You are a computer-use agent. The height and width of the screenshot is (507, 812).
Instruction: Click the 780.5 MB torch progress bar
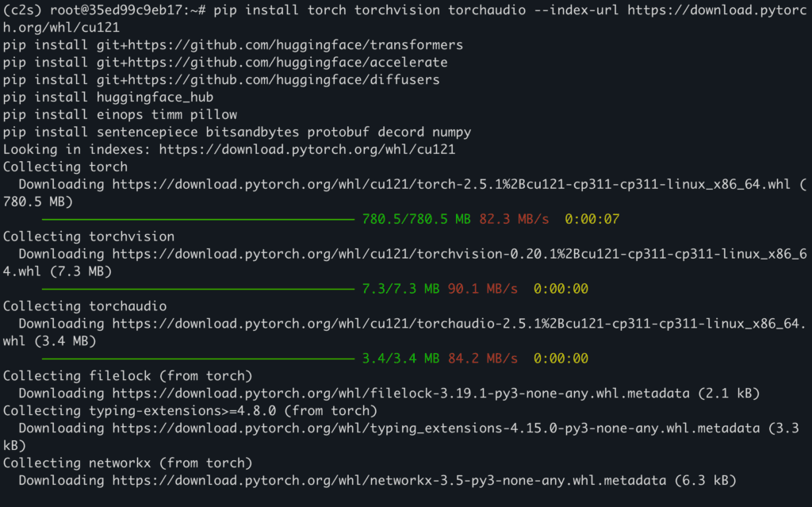[197, 219]
